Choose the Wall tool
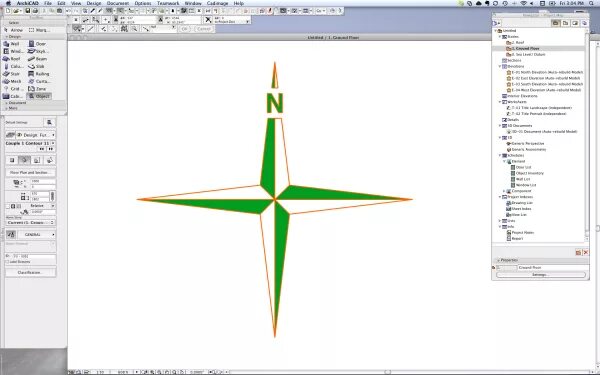 tap(12, 44)
